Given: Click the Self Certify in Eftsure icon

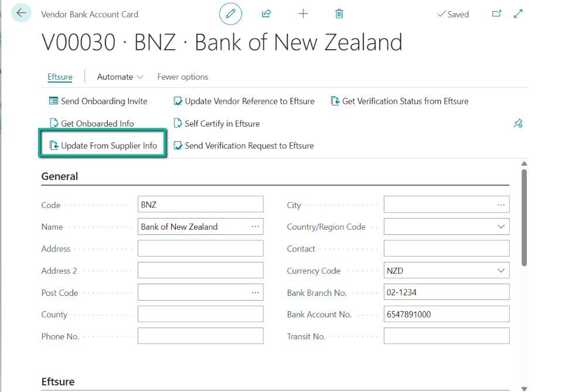Looking at the screenshot, I should (x=178, y=124).
